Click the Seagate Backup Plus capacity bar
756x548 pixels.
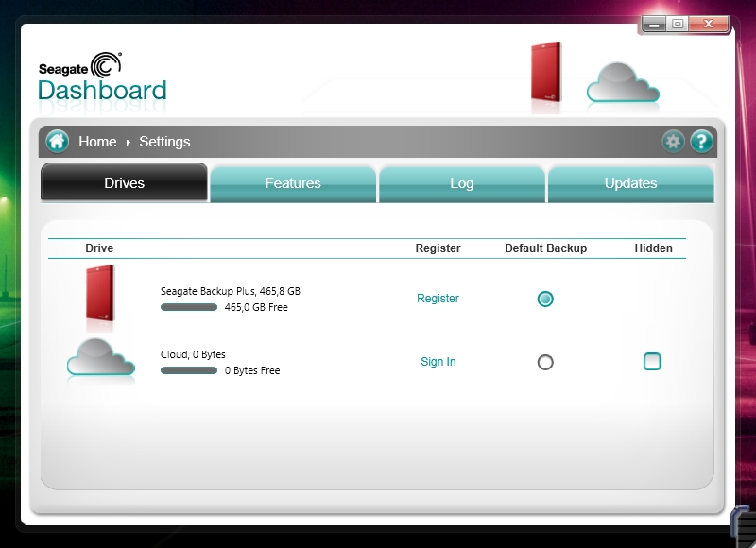pos(189,307)
